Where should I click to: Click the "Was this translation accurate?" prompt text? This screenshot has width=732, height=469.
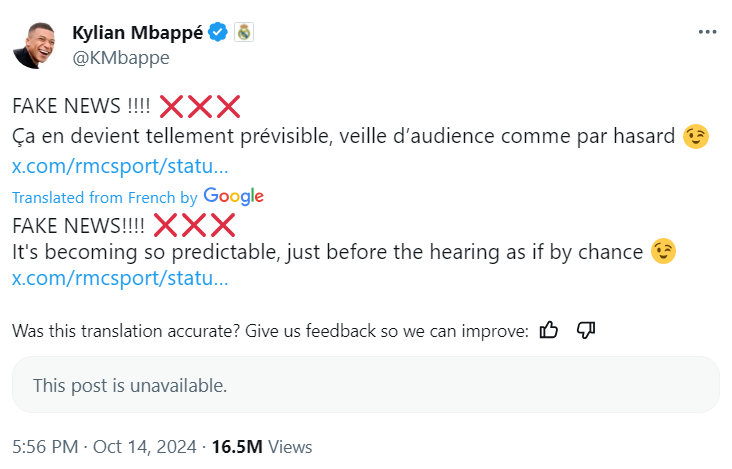pyautogui.click(x=269, y=331)
